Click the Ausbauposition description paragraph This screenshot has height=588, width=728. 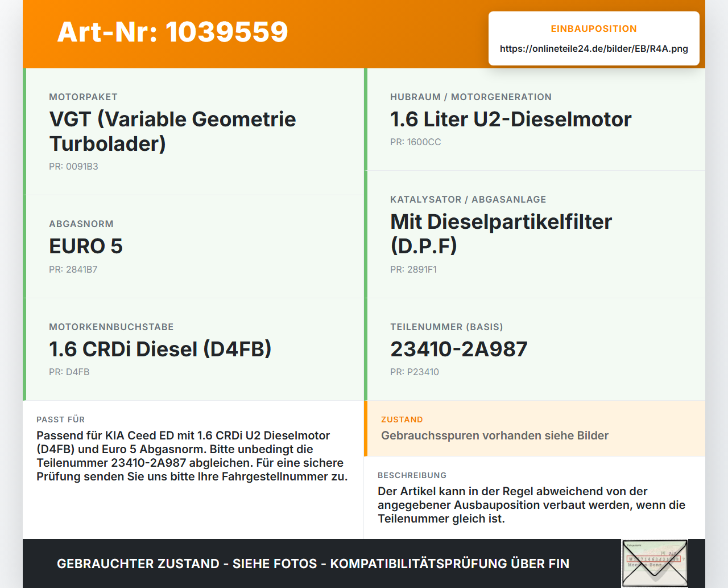coord(532,505)
